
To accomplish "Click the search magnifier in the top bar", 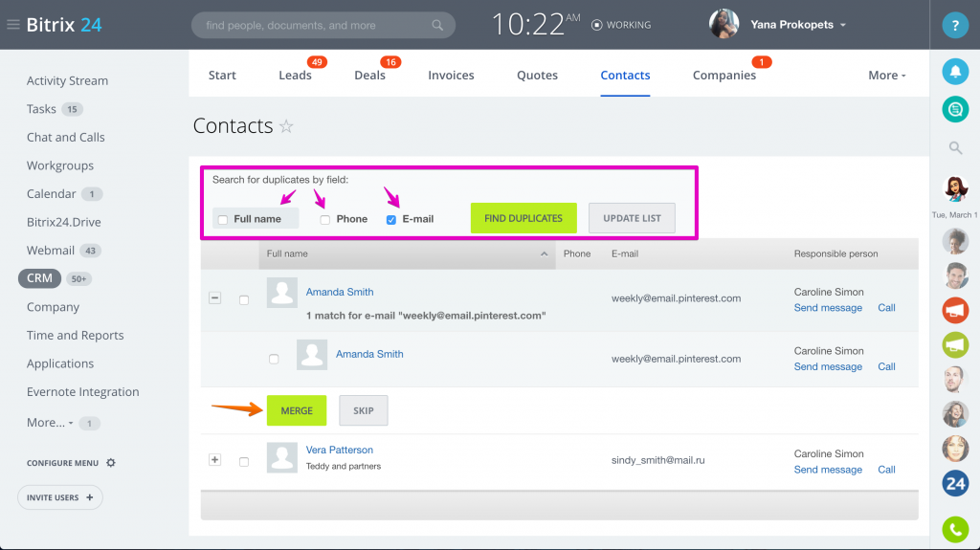I will [437, 25].
